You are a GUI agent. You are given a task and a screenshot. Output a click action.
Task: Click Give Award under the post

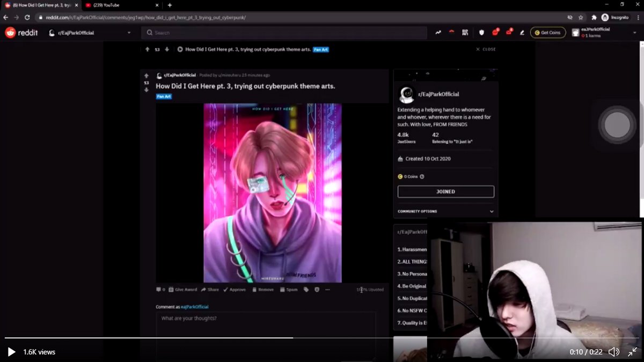(x=183, y=290)
